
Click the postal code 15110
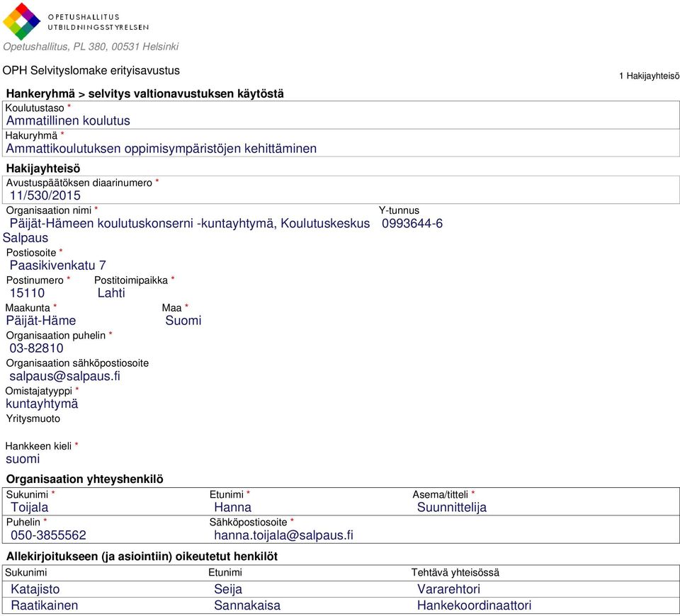[27, 293]
